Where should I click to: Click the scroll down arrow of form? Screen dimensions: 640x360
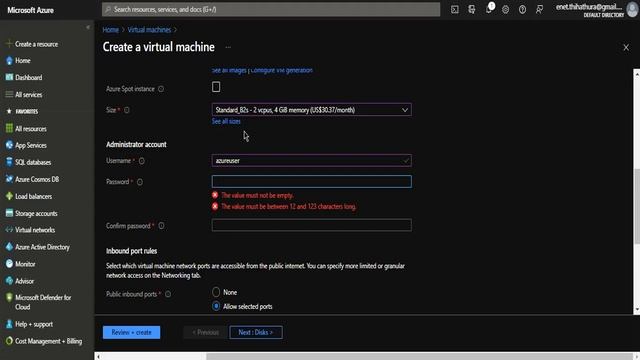click(637, 310)
